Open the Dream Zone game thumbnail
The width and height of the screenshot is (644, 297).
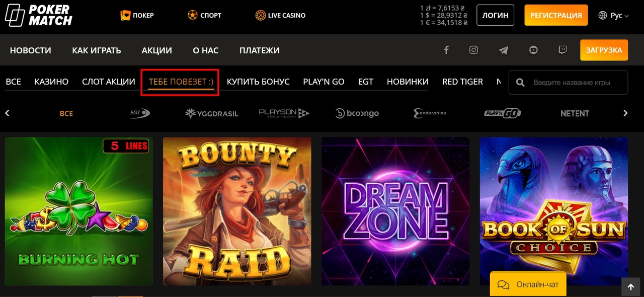coord(395,211)
